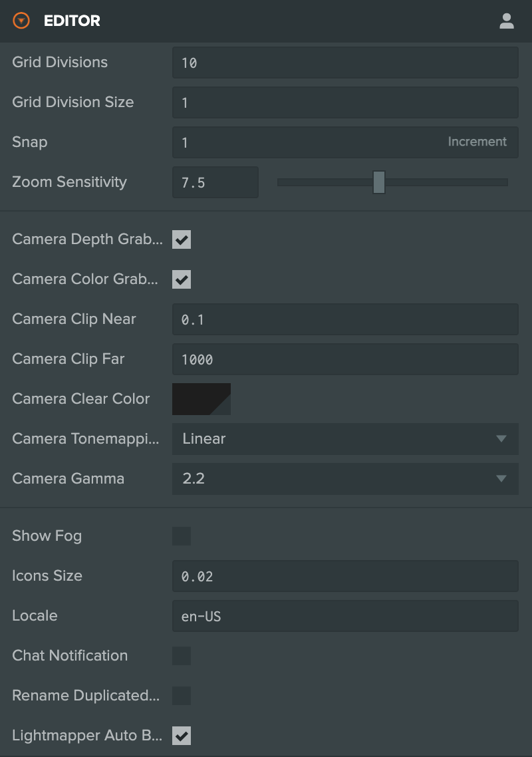The width and height of the screenshot is (532, 757).
Task: Click the Grid Divisions input field
Action: pyautogui.click(x=345, y=63)
